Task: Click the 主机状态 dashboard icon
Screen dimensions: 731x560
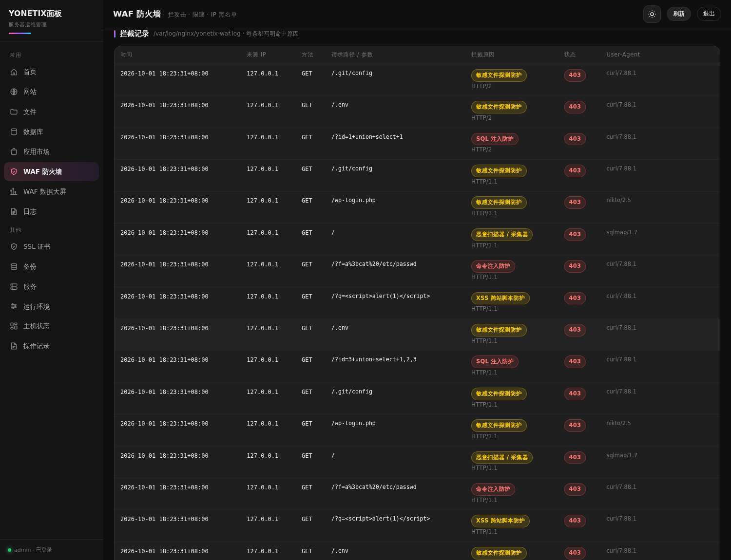Action: (x=14, y=326)
